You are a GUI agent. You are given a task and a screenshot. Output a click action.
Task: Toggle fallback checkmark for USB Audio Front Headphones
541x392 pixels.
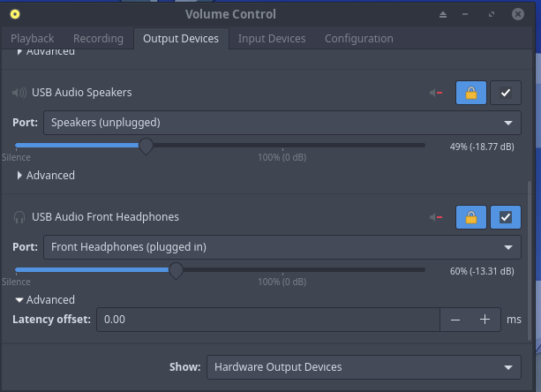[506, 217]
